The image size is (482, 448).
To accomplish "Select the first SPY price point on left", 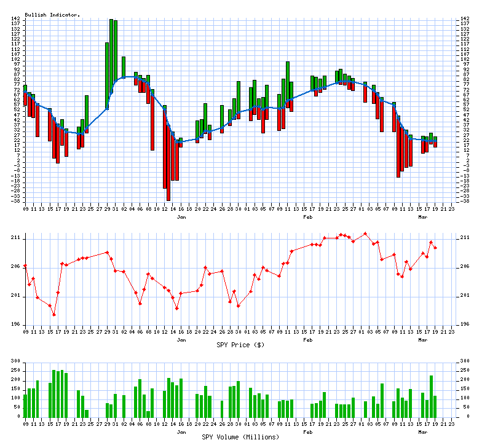I will 25,266.
